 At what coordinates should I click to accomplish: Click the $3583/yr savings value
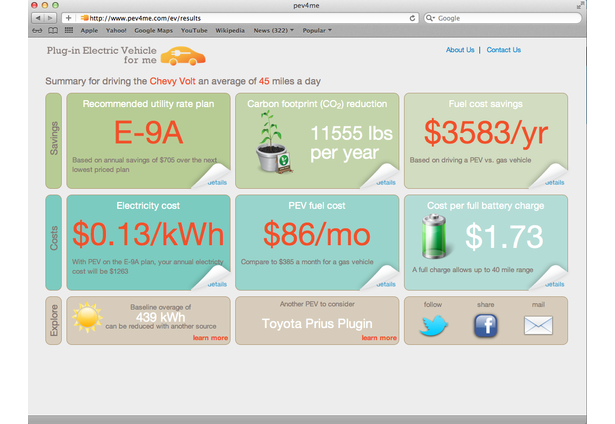click(x=486, y=133)
